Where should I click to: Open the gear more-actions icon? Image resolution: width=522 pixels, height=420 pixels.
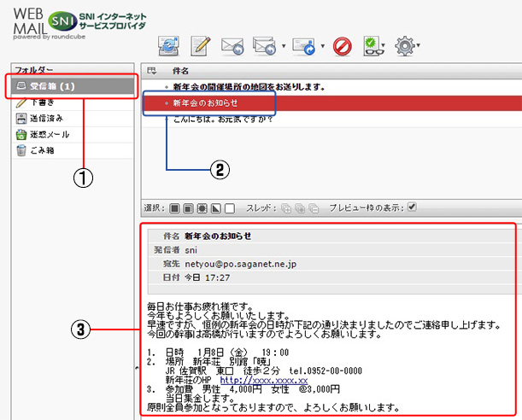click(x=406, y=47)
